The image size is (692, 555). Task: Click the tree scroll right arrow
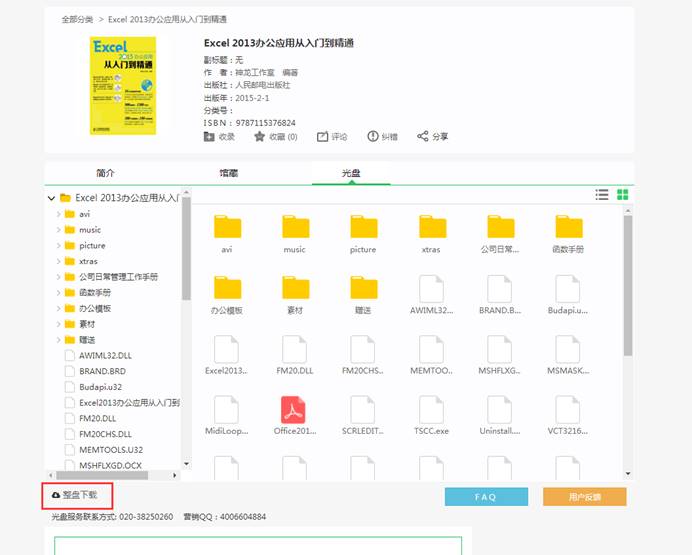175,476
